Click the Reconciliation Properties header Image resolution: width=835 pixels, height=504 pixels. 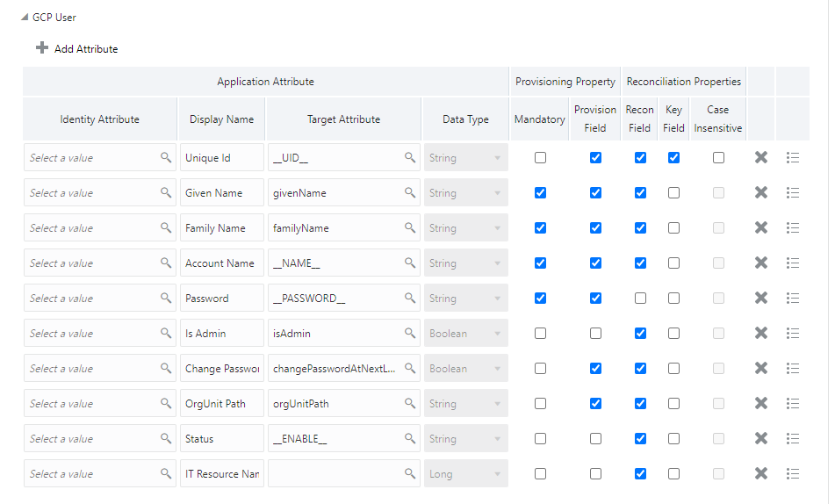point(684,82)
